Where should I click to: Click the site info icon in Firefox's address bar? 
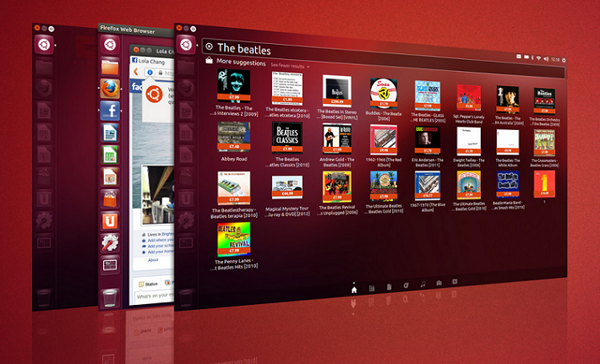pyautogui.click(x=150, y=72)
